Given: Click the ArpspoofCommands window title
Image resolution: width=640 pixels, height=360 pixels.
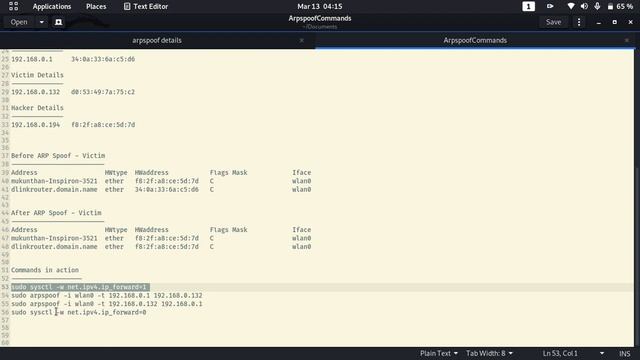Looking at the screenshot, I should [x=320, y=18].
